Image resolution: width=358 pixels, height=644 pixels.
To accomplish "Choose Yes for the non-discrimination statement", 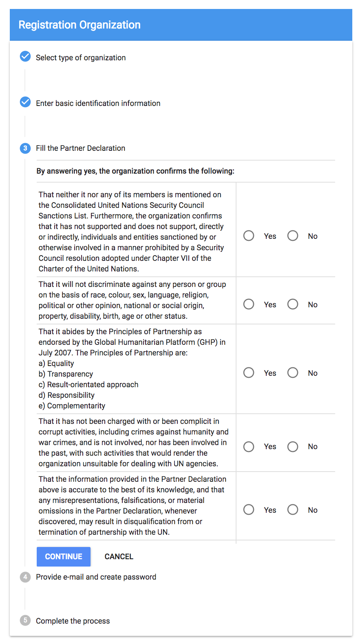I will [249, 304].
